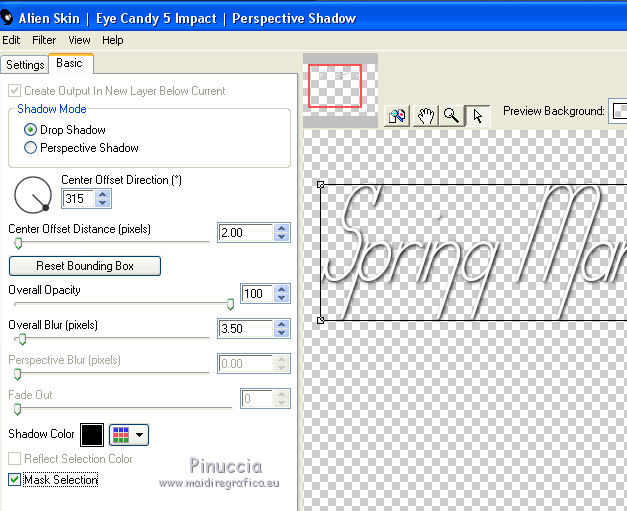Viewport: 627px width, 511px height.
Task: Uncheck Mask Selection checkbox
Action: tap(14, 479)
